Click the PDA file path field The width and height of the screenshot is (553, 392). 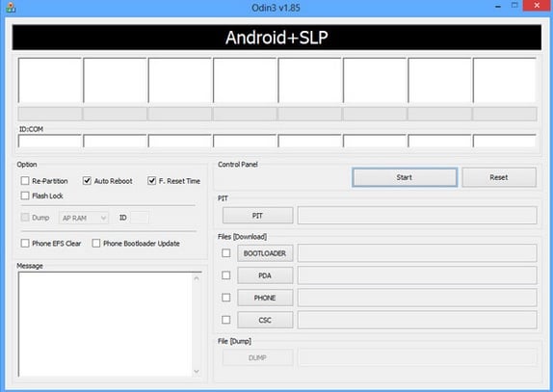point(417,275)
